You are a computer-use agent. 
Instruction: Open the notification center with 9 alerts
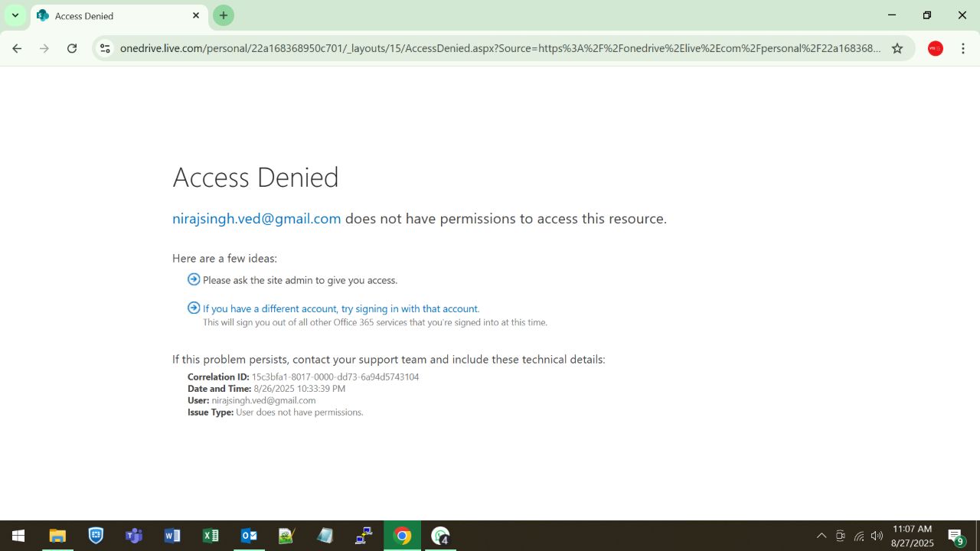[955, 536]
